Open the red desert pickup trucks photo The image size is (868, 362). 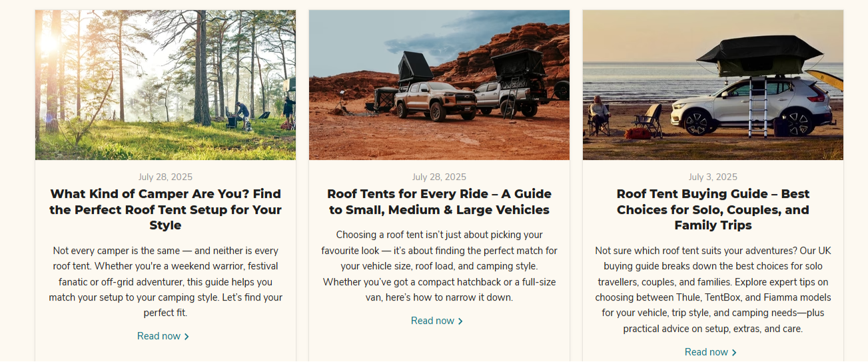click(x=439, y=85)
